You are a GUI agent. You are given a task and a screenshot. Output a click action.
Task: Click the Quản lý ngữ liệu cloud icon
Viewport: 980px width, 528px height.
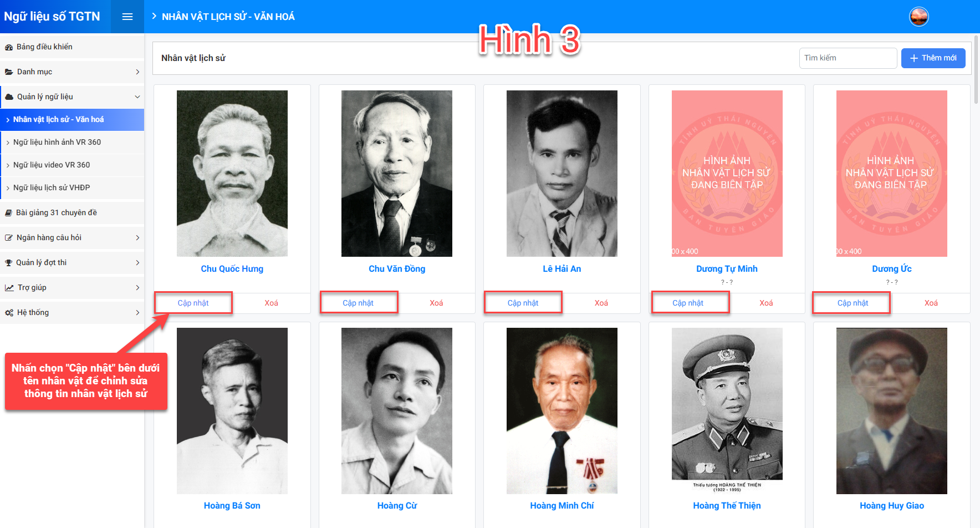click(9, 97)
